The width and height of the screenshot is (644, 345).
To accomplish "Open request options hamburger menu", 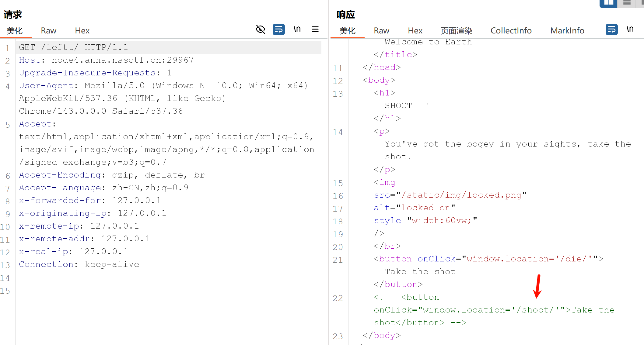I will click(315, 29).
